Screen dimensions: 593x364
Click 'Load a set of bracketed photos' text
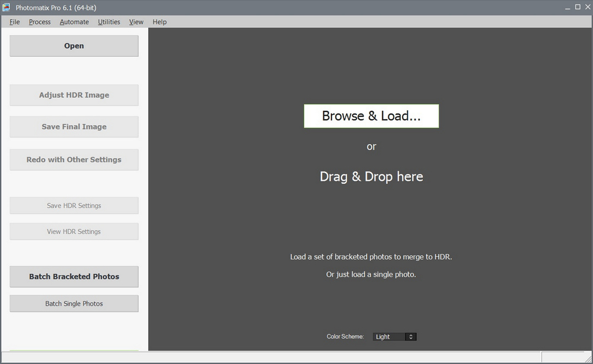[x=371, y=257]
